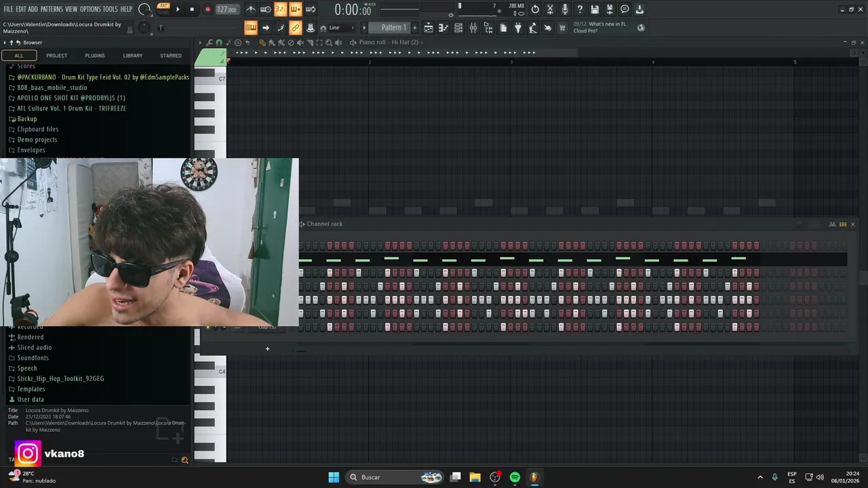This screenshot has height=488, width=868.
Task: Click the Play button in transport
Action: (178, 9)
